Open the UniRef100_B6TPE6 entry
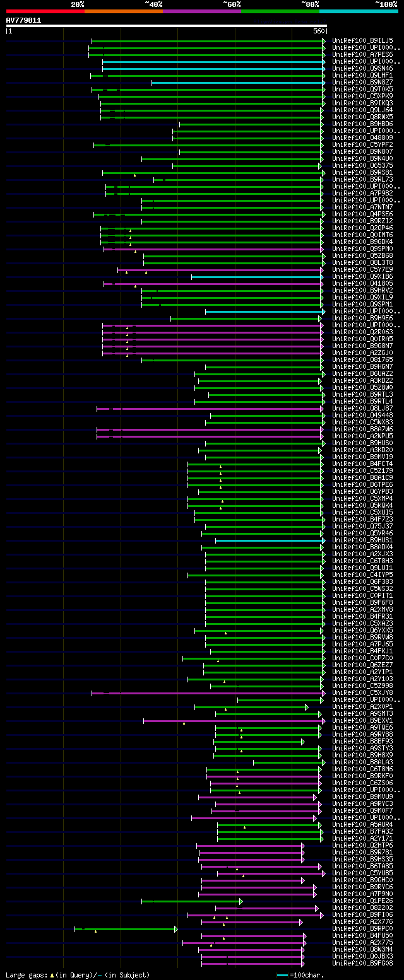Screen dimensions: 404x980 (x=362, y=484)
